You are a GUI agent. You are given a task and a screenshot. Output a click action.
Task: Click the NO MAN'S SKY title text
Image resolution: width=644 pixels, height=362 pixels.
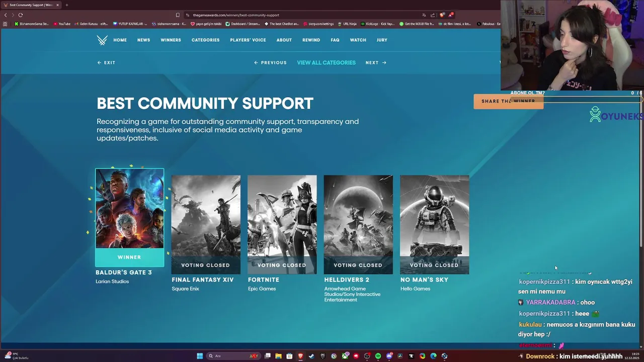(x=424, y=280)
